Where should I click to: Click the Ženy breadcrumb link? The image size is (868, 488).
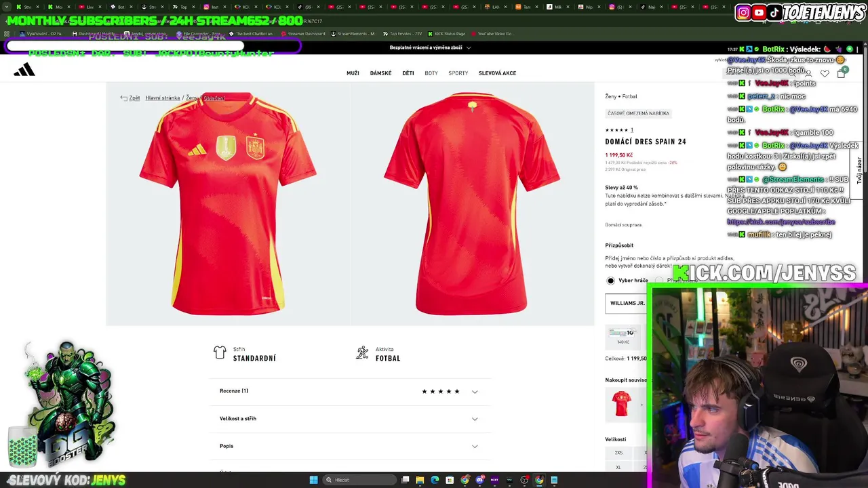pyautogui.click(x=192, y=98)
